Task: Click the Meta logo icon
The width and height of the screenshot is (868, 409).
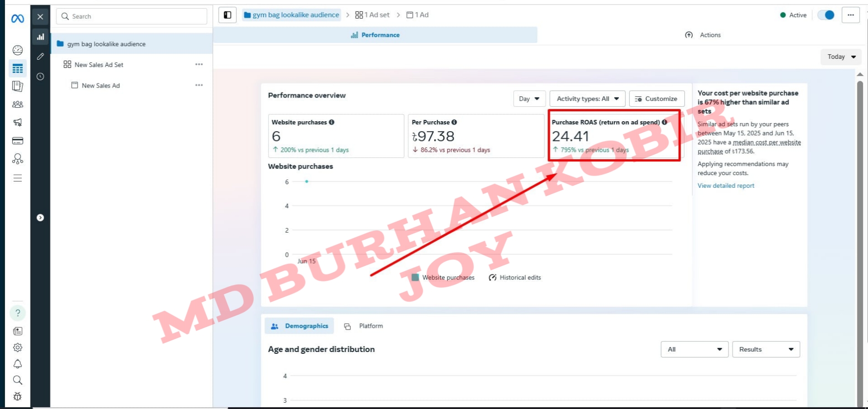Action: tap(17, 18)
